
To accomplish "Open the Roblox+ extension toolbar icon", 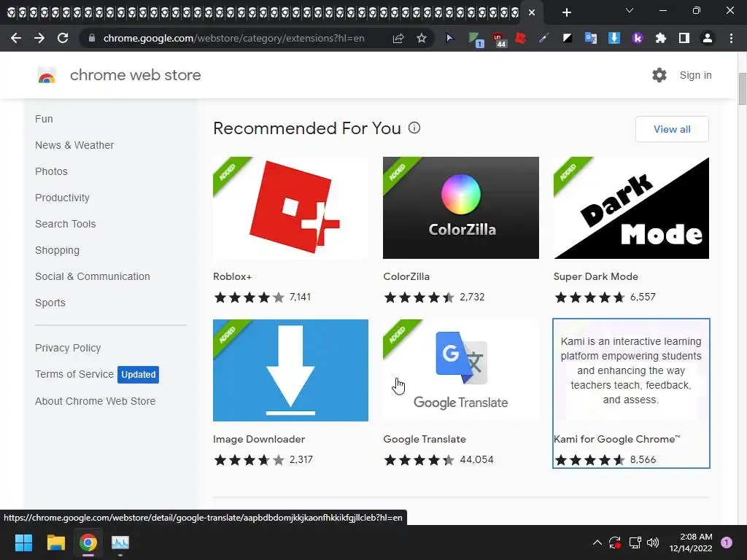I will pos(520,38).
